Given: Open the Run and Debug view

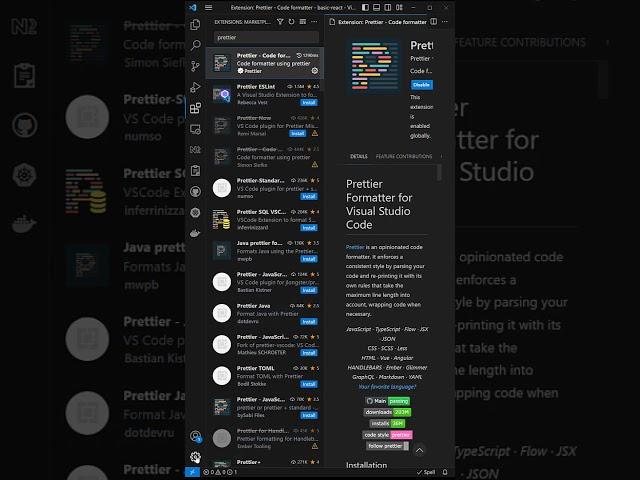Looking at the screenshot, I should [196, 87].
